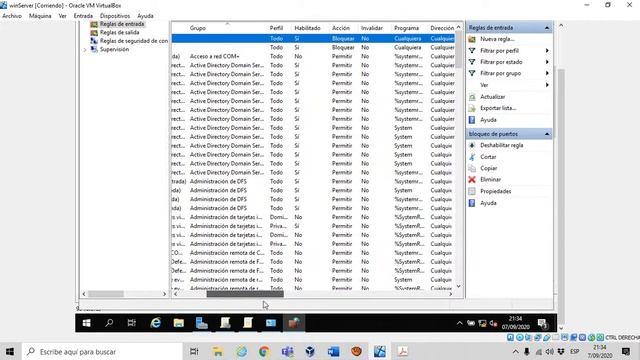Open the guest notification center icon
The height and width of the screenshot is (360, 640).
pos(542,324)
